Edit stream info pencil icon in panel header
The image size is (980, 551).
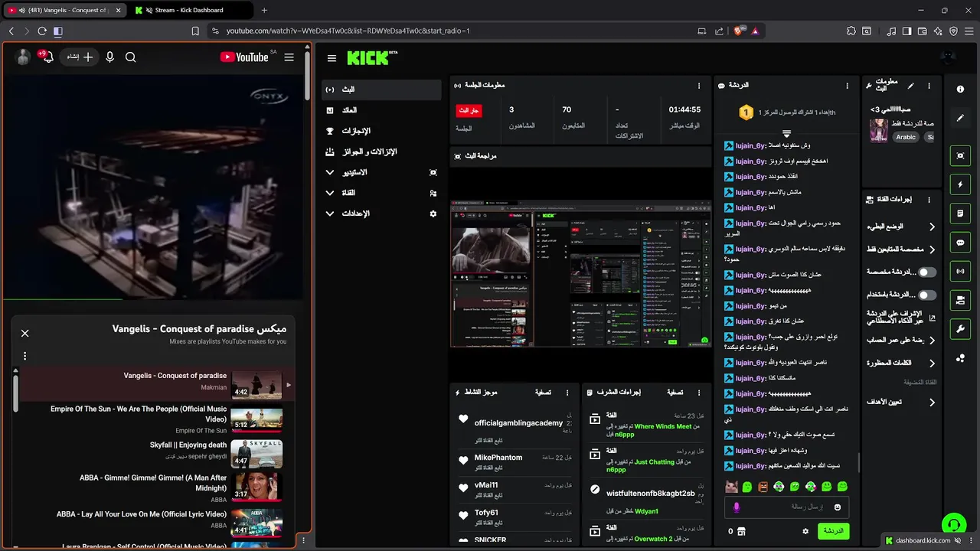pyautogui.click(x=910, y=86)
